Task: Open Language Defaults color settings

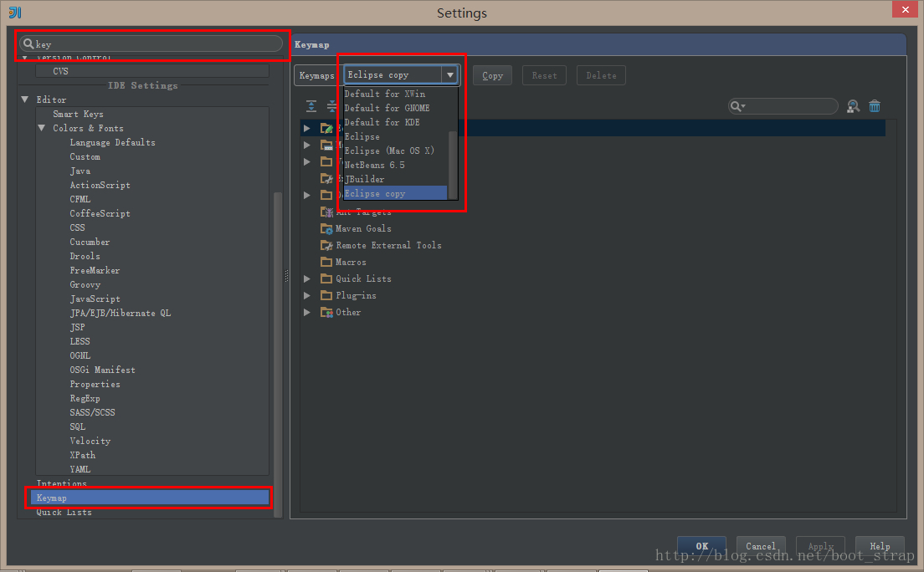Action: click(112, 142)
